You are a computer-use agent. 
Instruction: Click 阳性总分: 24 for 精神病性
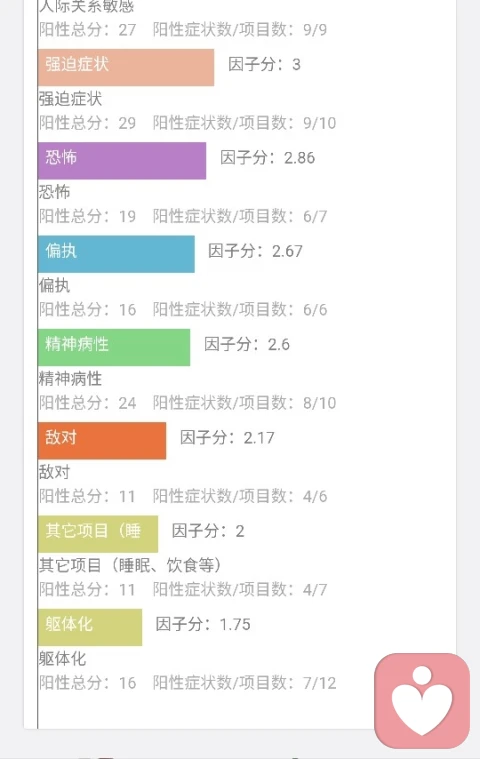(x=88, y=403)
